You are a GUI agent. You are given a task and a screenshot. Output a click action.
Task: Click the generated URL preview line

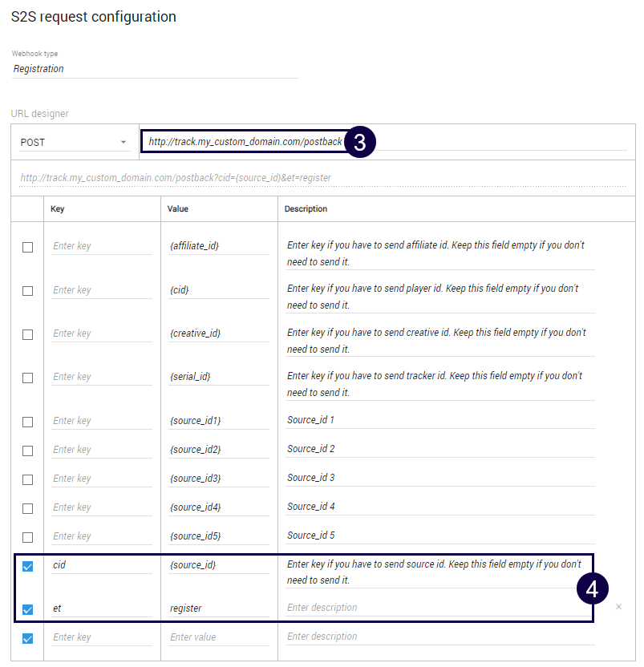(322, 177)
